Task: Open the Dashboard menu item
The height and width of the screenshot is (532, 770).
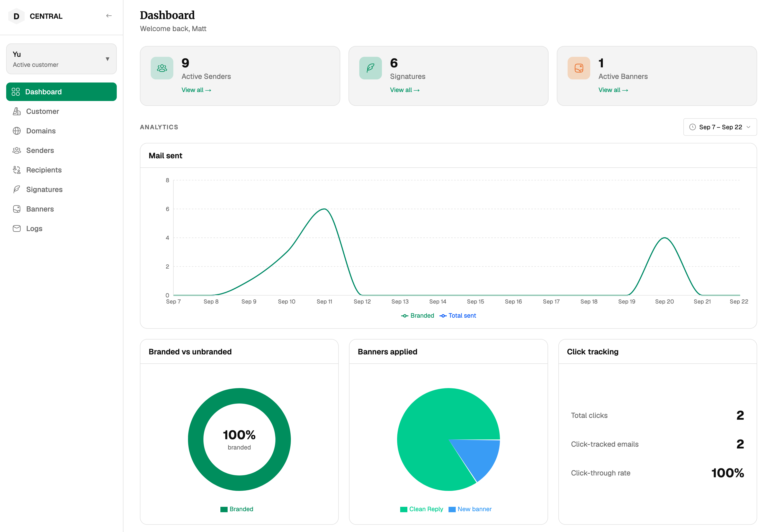Action: click(x=61, y=92)
